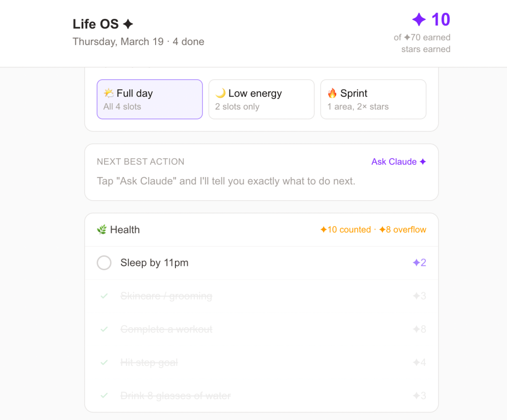The image size is (507, 420).
Task: Click the sparkle icon after Ask Claude
Action: pos(423,162)
